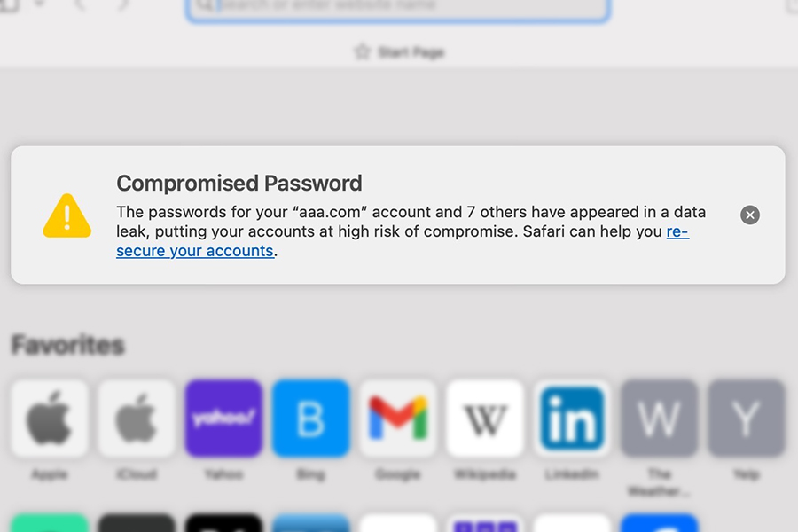Click the yellow warning triangle in the alert
The width and height of the screenshot is (798, 532).
pos(66,215)
